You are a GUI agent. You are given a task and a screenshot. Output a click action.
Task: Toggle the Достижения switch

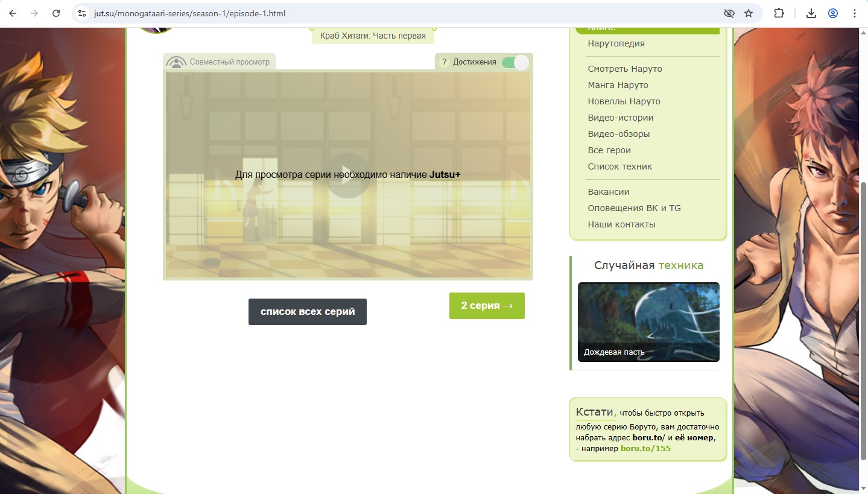tap(515, 62)
